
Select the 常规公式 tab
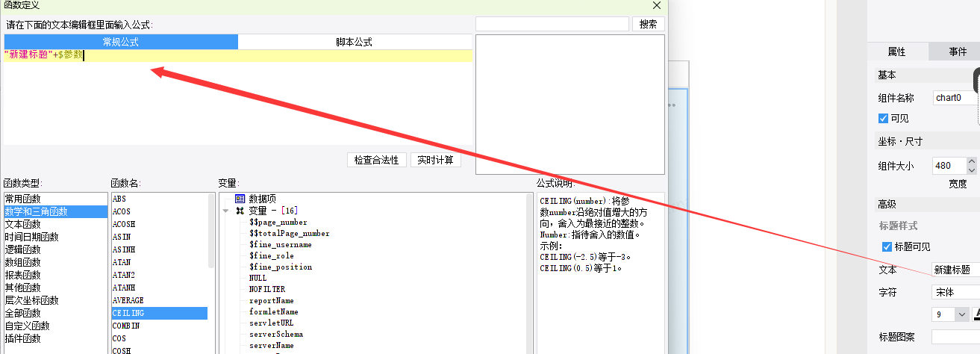(x=121, y=42)
